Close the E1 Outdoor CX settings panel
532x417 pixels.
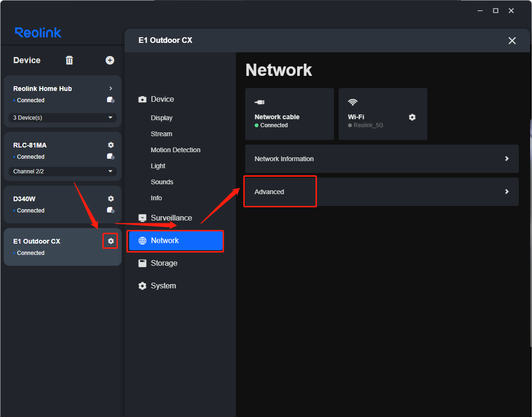[x=512, y=41]
